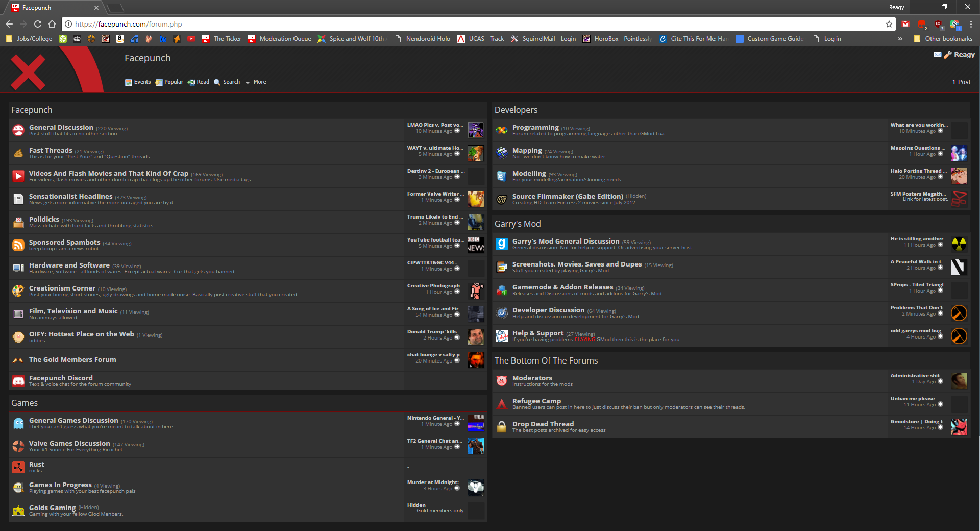Click the Rust forum icon
Viewport: 980px width, 531px height.
[x=18, y=467]
